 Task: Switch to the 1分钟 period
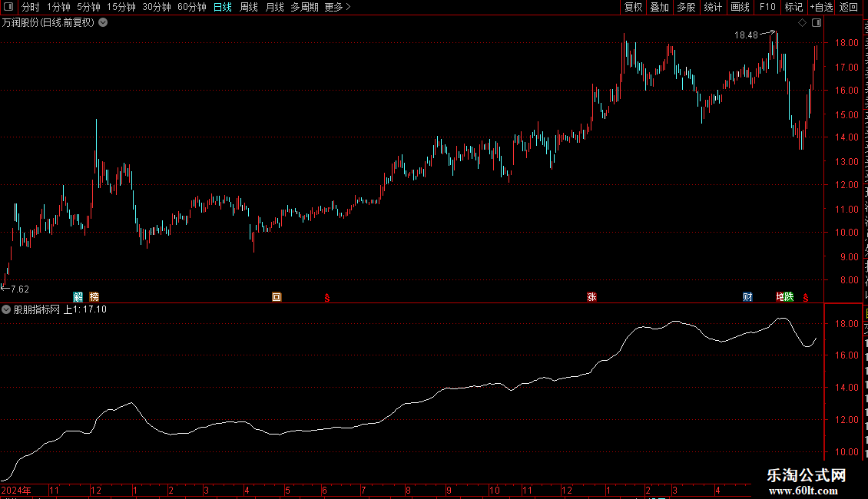pos(58,7)
